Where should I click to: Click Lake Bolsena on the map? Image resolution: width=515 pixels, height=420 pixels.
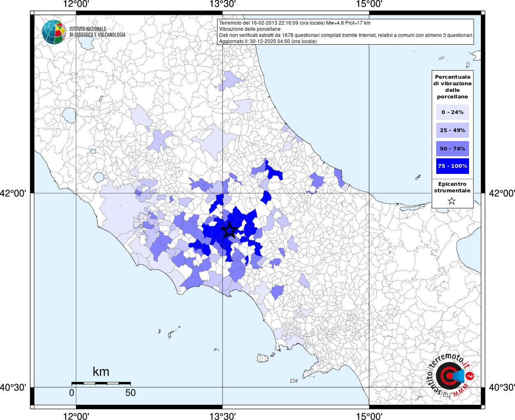[69, 115]
